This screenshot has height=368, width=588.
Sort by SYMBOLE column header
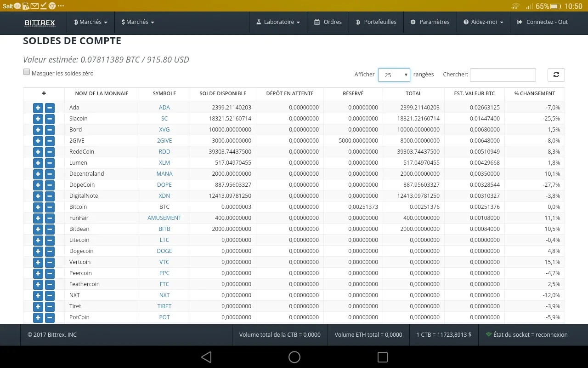click(164, 93)
